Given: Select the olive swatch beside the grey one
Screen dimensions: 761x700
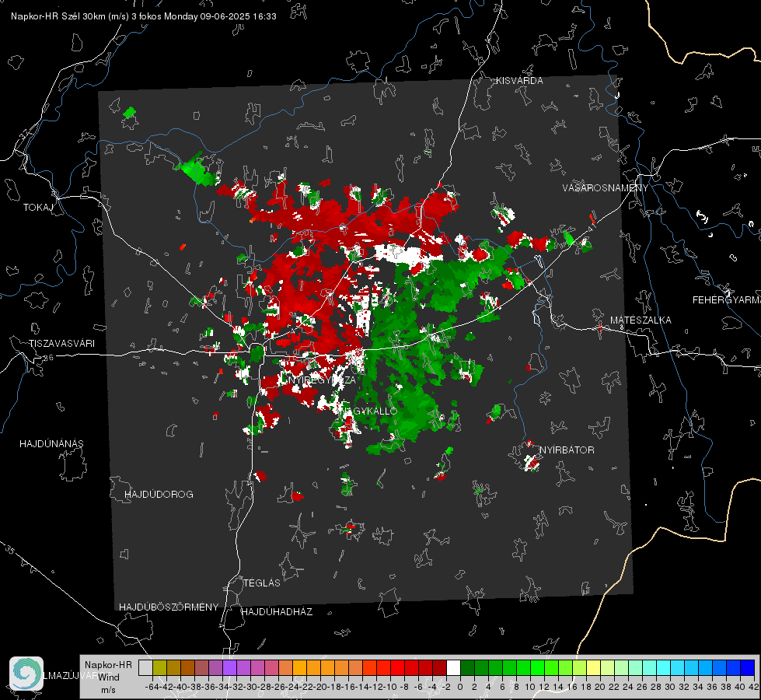Looking at the screenshot, I should coord(159,667).
